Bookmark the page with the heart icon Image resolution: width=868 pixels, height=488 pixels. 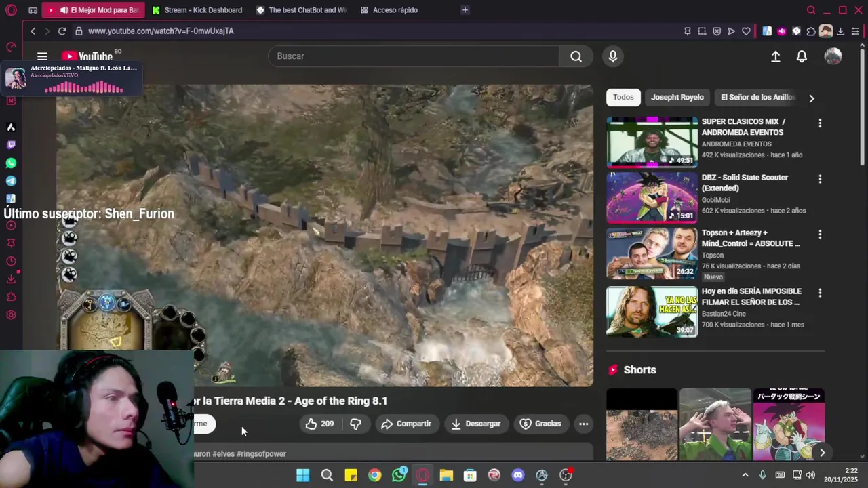tap(746, 31)
